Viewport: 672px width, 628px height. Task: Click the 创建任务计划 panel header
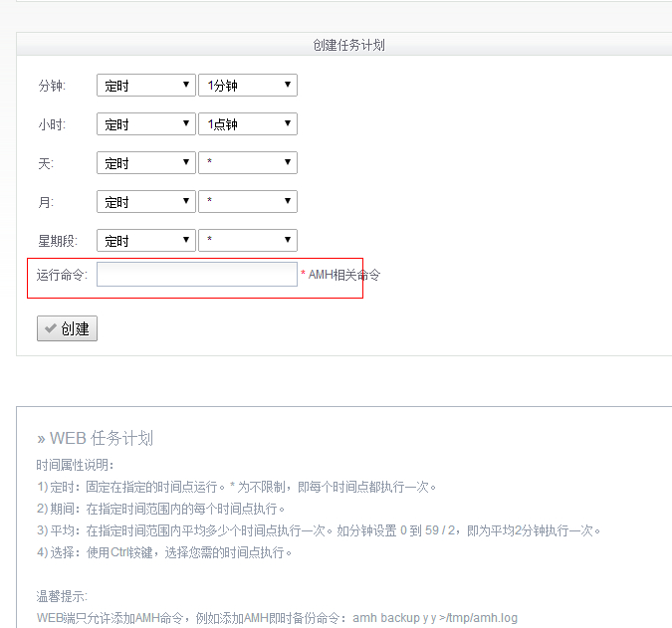click(348, 45)
